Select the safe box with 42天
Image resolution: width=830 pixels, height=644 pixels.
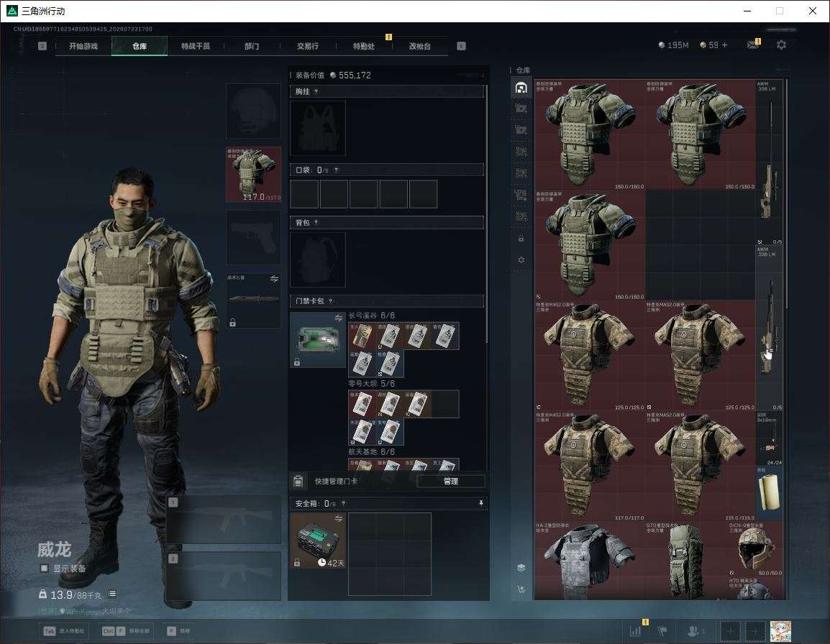pos(318,540)
